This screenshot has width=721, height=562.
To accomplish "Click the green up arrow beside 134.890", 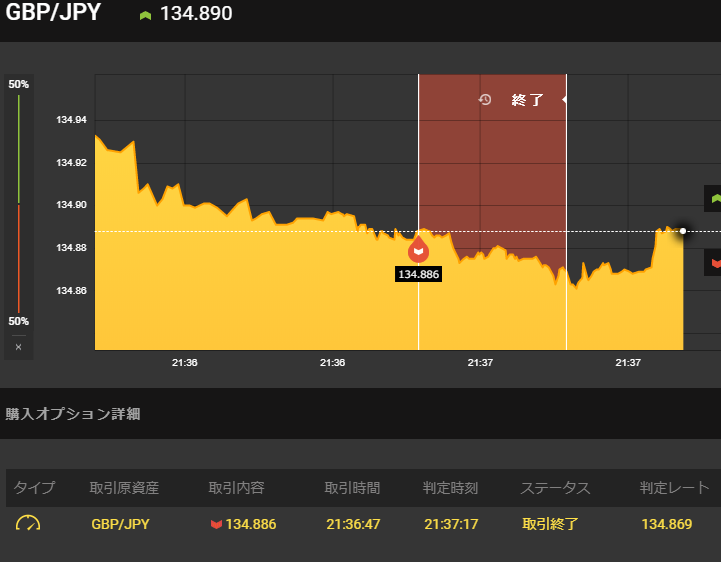I will (145, 16).
